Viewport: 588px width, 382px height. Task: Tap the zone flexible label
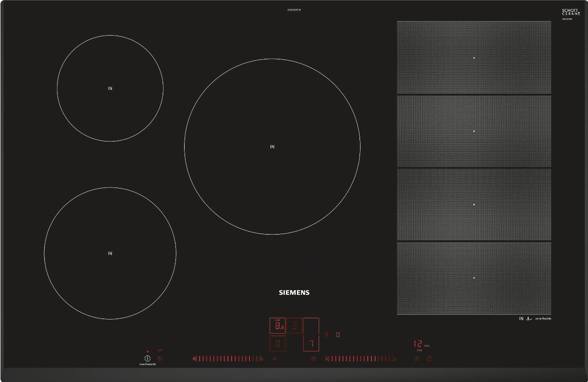543,319
